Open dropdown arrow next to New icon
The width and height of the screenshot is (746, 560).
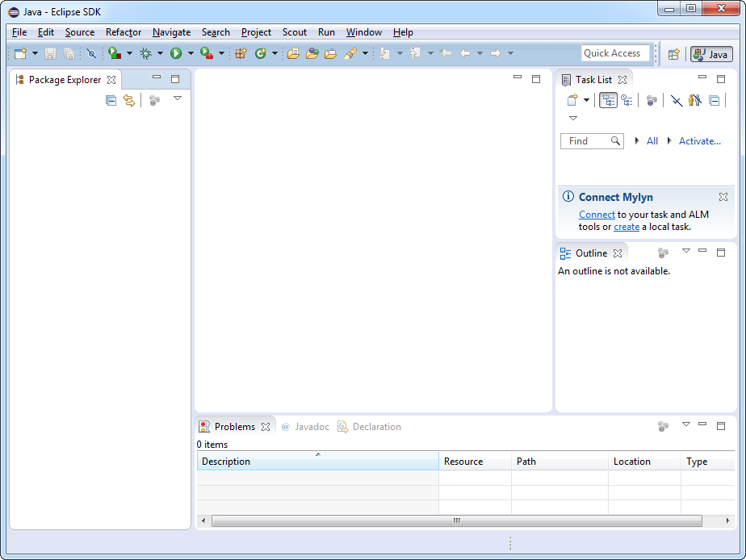35,53
